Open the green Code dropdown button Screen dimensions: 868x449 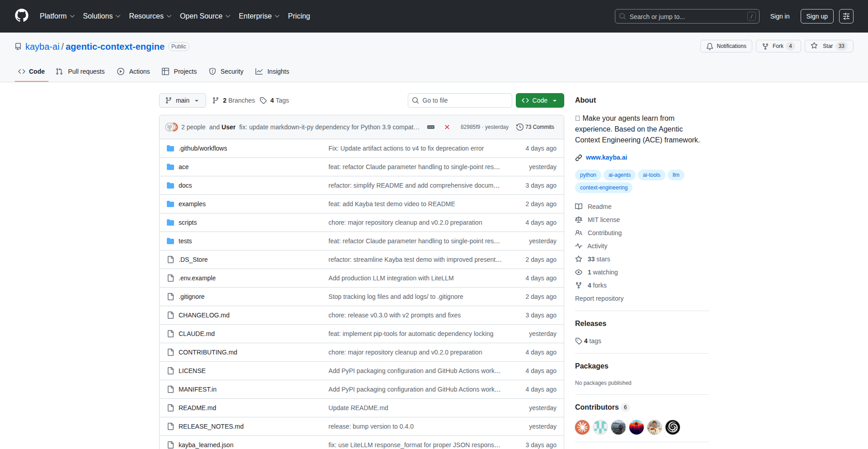[540, 100]
